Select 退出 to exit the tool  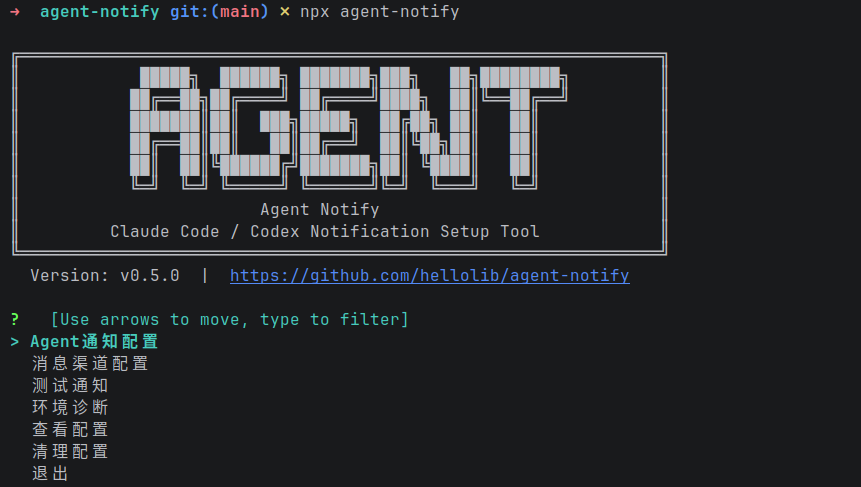pyautogui.click(x=50, y=473)
